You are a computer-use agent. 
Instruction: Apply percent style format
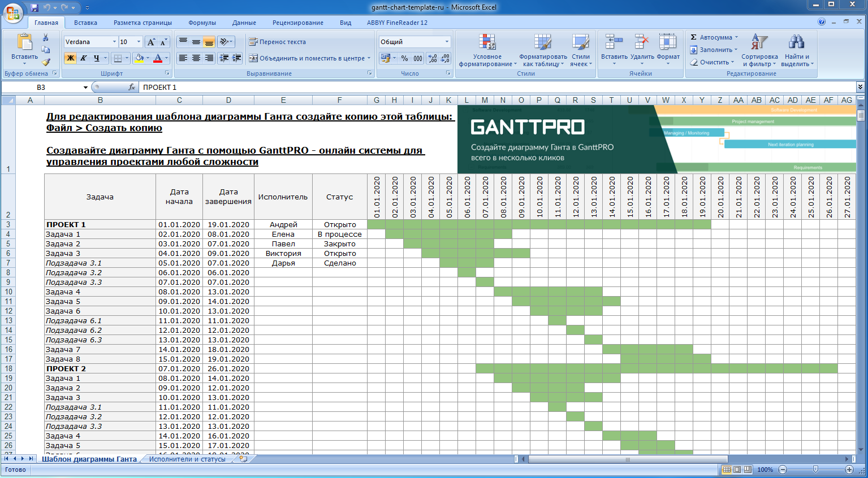[404, 58]
